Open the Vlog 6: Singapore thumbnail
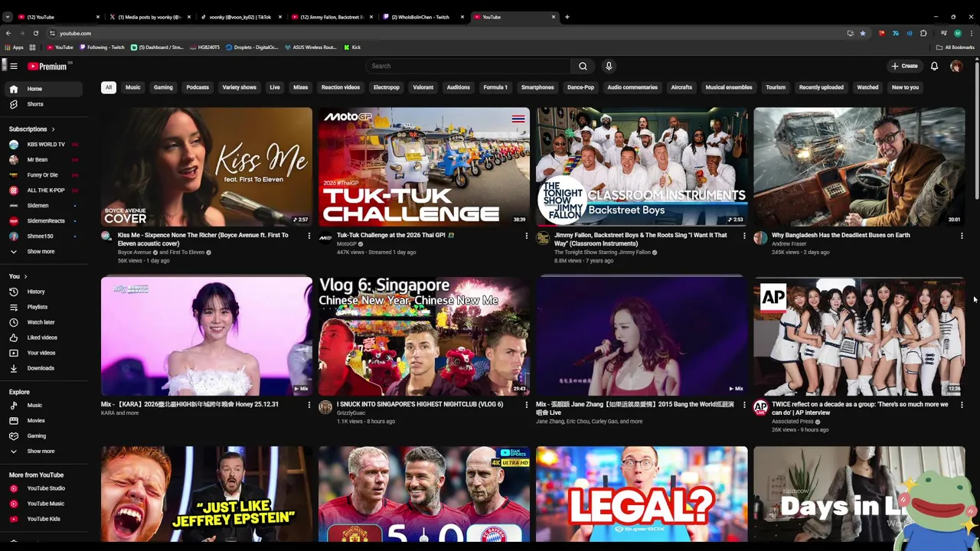980x551 pixels. [424, 336]
